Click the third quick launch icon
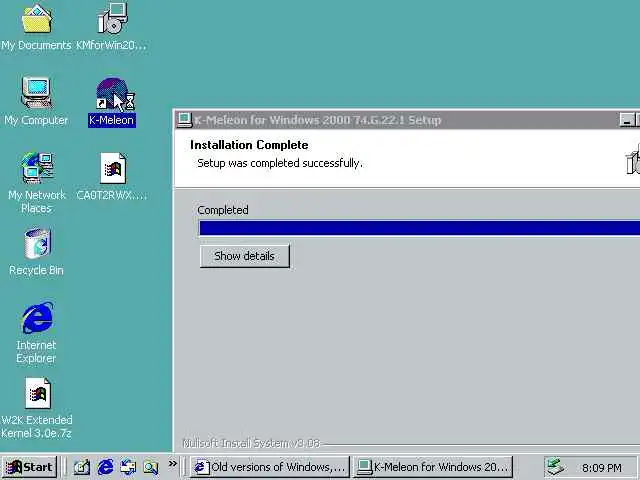The image size is (640, 480). pyautogui.click(x=128, y=467)
